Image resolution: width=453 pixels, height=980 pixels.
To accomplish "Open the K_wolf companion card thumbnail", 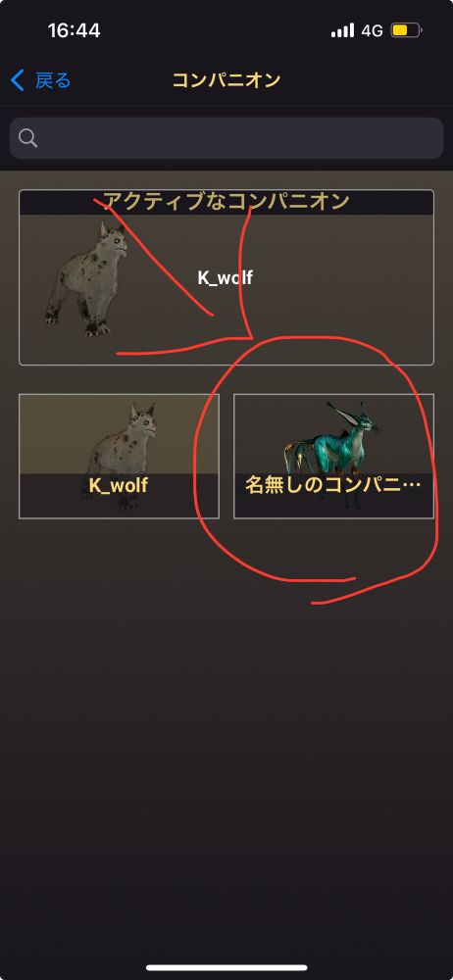I will point(119,457).
